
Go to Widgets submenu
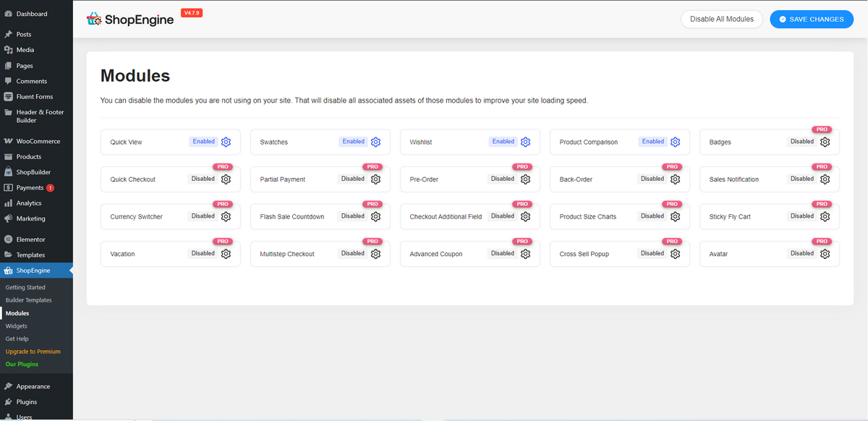17,326
